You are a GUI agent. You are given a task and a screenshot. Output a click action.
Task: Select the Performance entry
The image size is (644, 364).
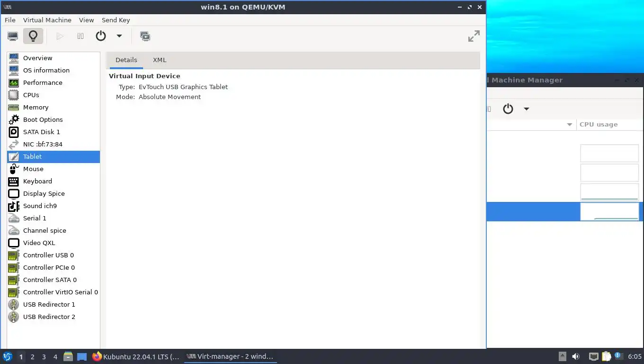coord(54,82)
